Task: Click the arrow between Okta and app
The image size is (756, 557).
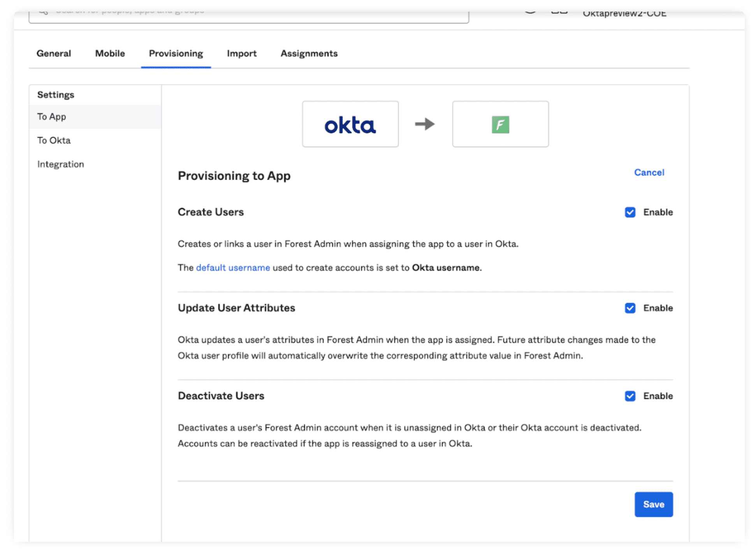Action: pos(425,124)
